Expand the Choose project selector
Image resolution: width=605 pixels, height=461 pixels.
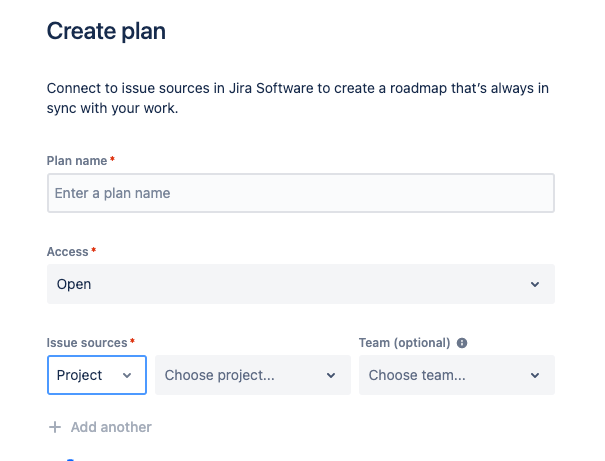(x=252, y=376)
